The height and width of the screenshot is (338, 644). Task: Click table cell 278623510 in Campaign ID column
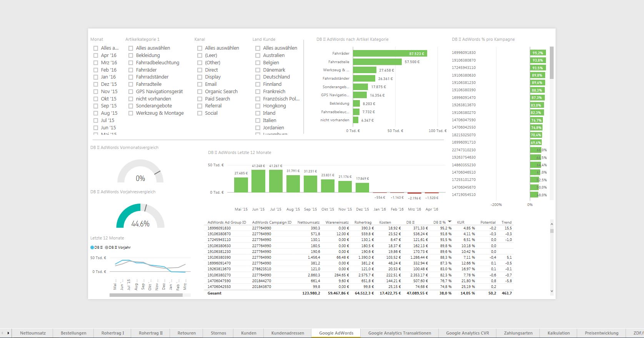coord(261,269)
